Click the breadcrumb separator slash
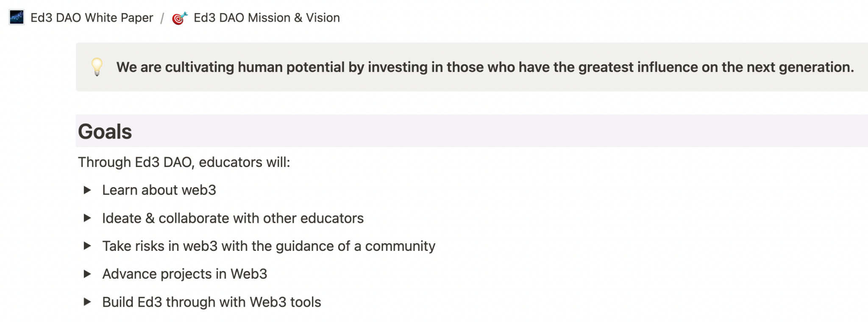 point(162,17)
